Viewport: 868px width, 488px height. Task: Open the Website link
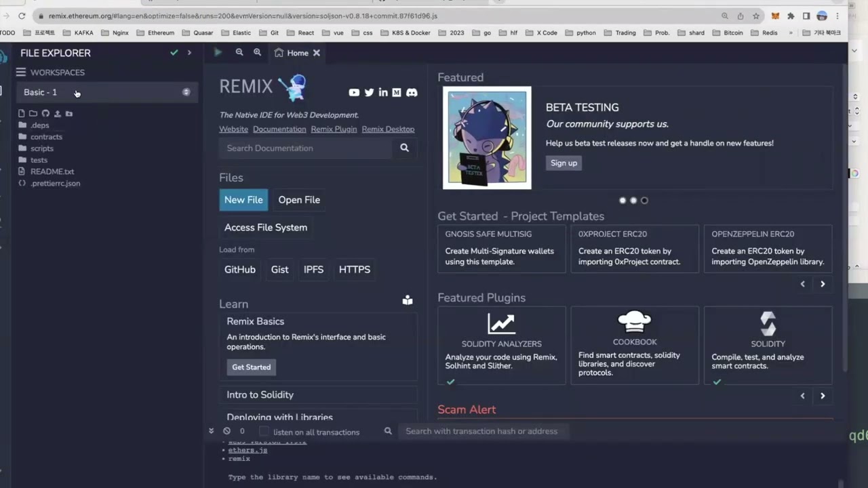click(233, 129)
